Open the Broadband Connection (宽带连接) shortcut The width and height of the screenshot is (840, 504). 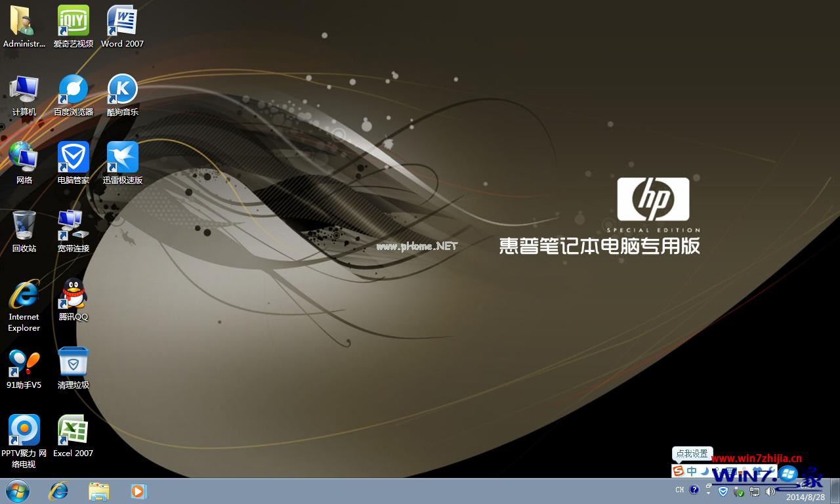[73, 232]
